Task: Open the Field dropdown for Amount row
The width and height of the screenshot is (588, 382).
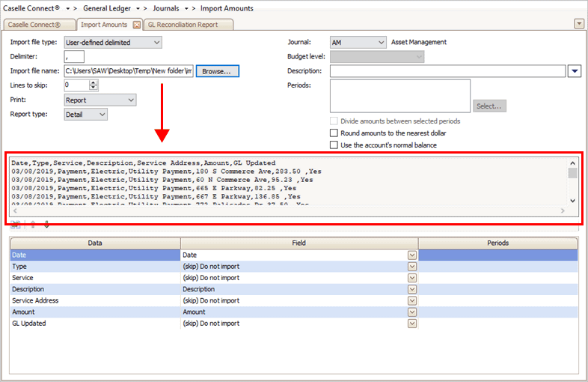Action: coord(411,312)
